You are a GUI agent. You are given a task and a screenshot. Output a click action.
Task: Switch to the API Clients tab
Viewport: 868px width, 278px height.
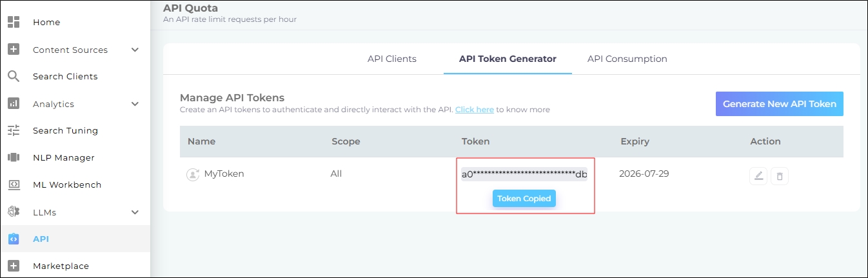[x=392, y=59]
